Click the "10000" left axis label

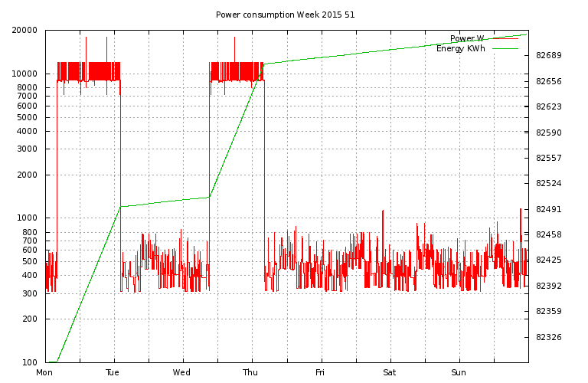[x=24, y=74]
